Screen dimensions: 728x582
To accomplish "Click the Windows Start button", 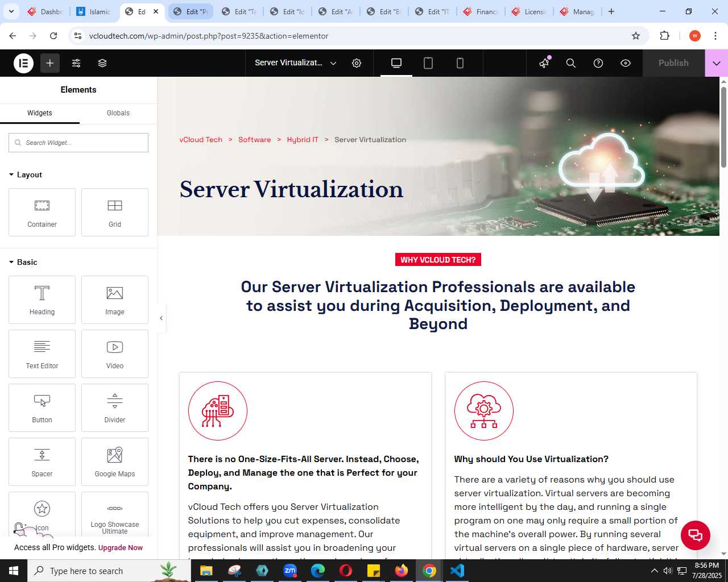I will pos(14,571).
